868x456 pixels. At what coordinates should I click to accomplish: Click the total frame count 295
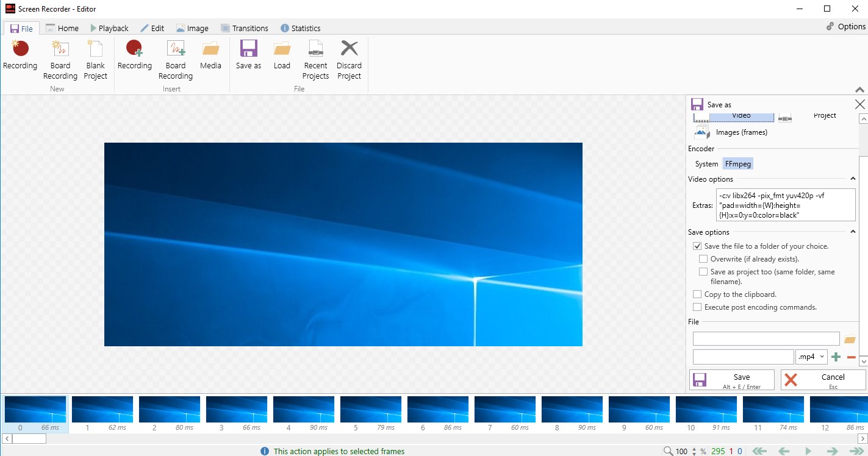tap(718, 451)
